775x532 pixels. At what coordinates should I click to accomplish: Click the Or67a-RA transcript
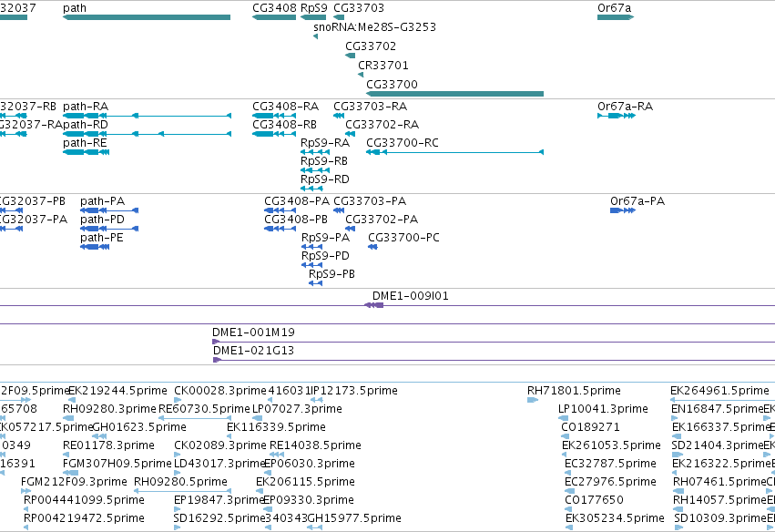coord(617,116)
